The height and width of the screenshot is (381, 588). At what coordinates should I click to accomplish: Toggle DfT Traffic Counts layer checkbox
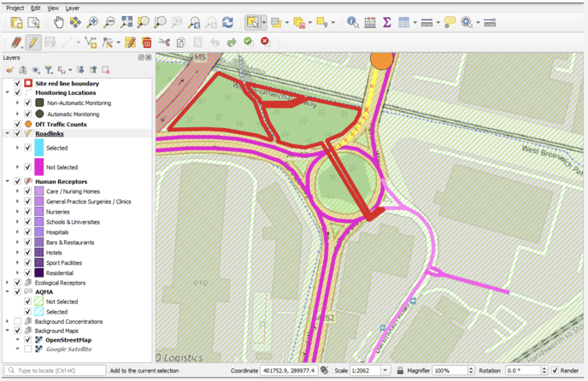(17, 124)
